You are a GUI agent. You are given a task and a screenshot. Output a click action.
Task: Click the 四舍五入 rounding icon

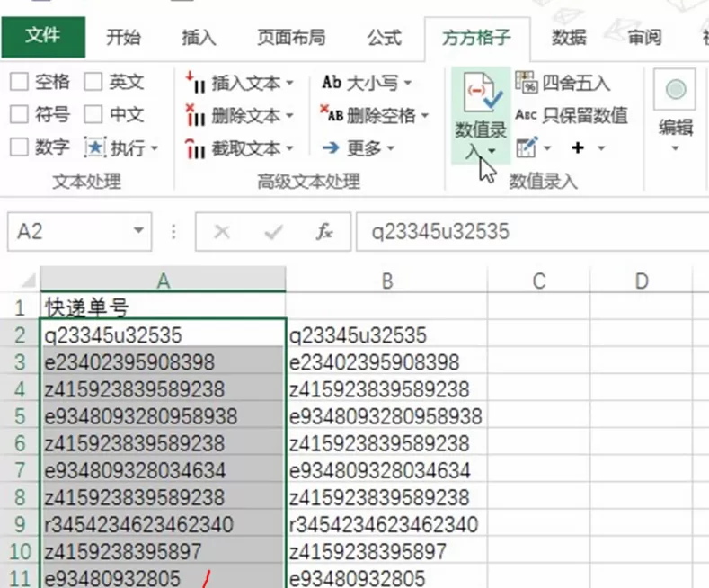pos(527,83)
